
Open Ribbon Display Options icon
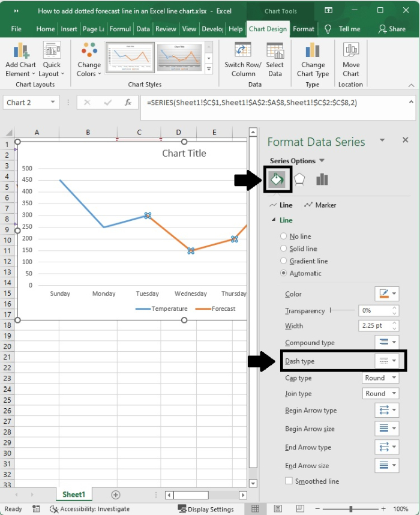[328, 11]
